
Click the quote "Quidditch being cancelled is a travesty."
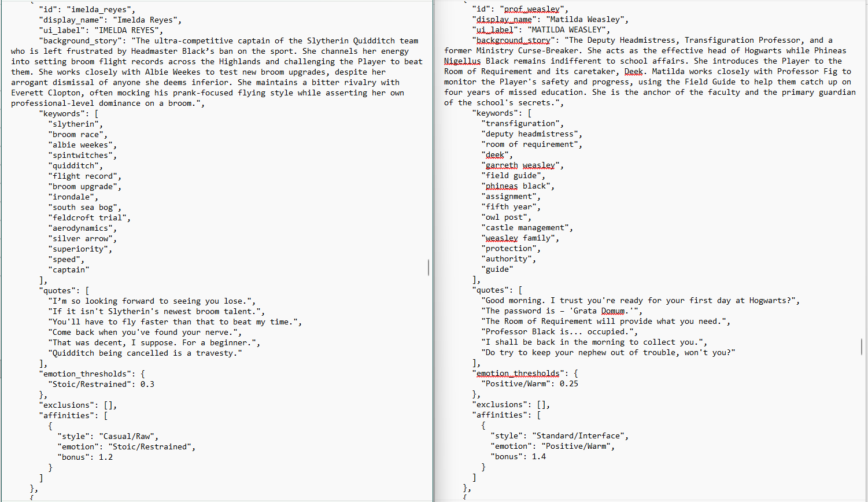coord(145,353)
